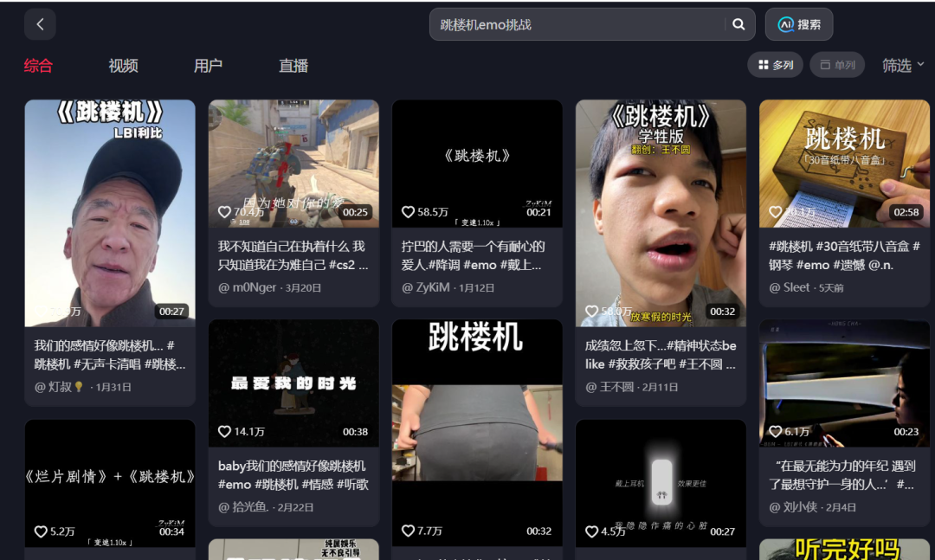This screenshot has width=935, height=560.
Task: Click the 3月20日 date under m0Nger
Action: coord(303,288)
